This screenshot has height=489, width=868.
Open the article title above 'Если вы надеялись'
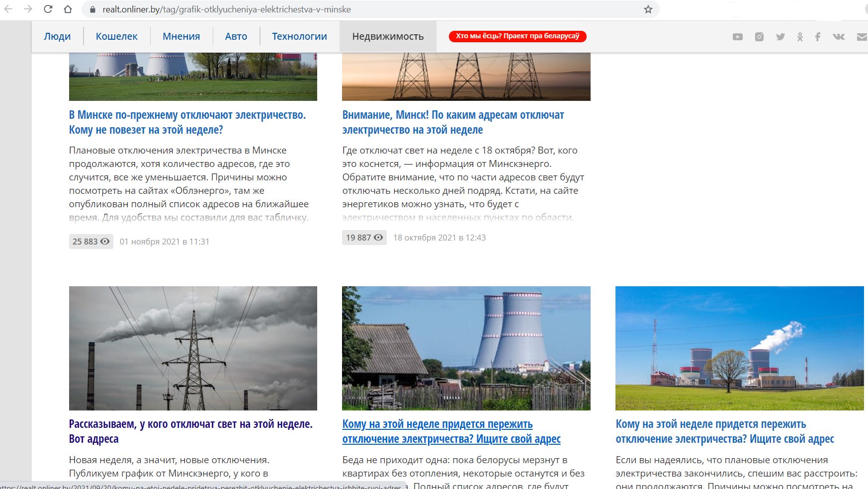tap(725, 431)
